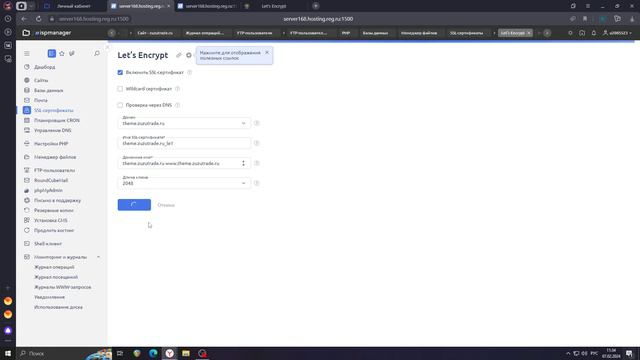Open the Windows Start menu

tap(8, 353)
